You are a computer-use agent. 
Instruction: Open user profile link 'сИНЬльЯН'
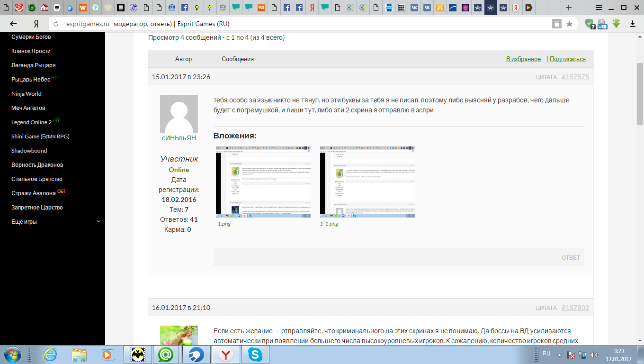coord(179,138)
